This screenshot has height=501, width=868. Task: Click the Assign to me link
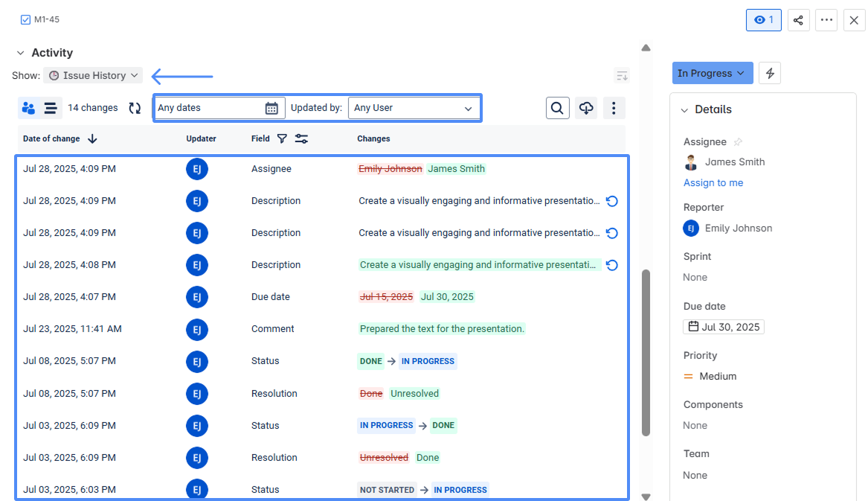click(x=713, y=182)
